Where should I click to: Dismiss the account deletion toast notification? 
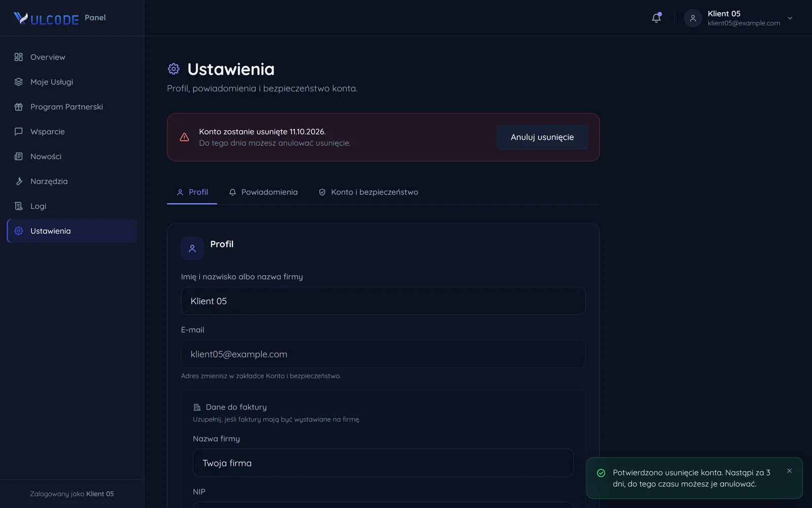(x=789, y=471)
